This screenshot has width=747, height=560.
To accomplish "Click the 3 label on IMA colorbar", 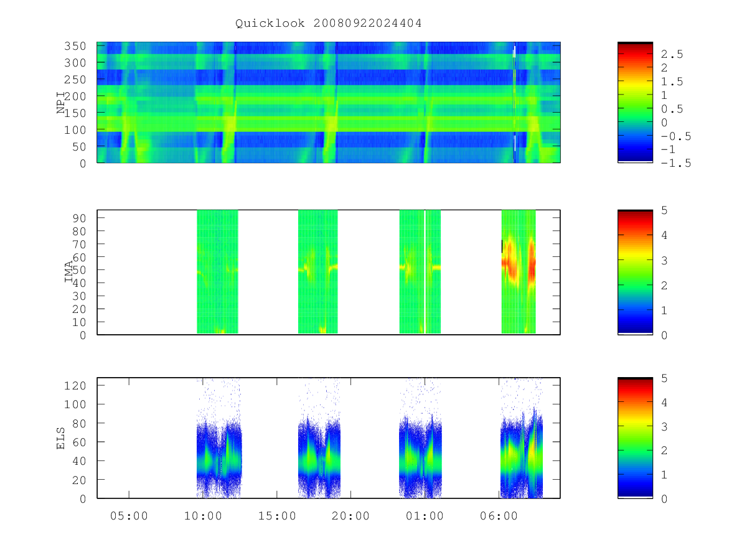I will click(x=664, y=260).
